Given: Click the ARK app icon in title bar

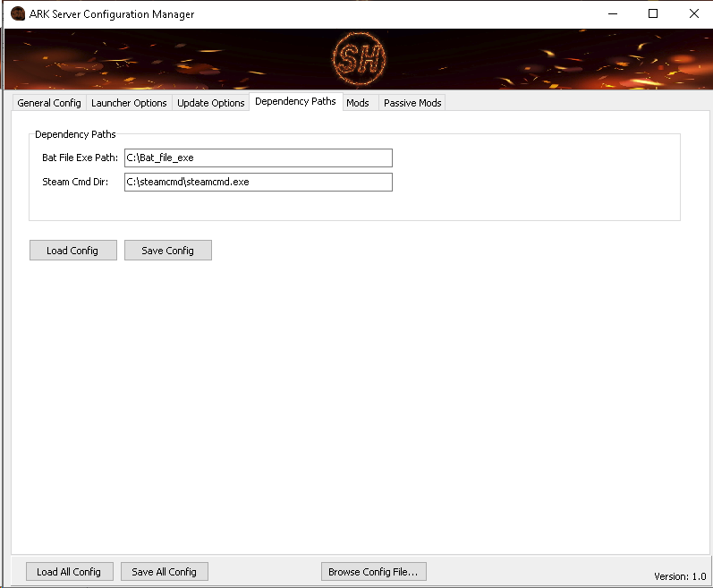Looking at the screenshot, I should click(x=17, y=14).
